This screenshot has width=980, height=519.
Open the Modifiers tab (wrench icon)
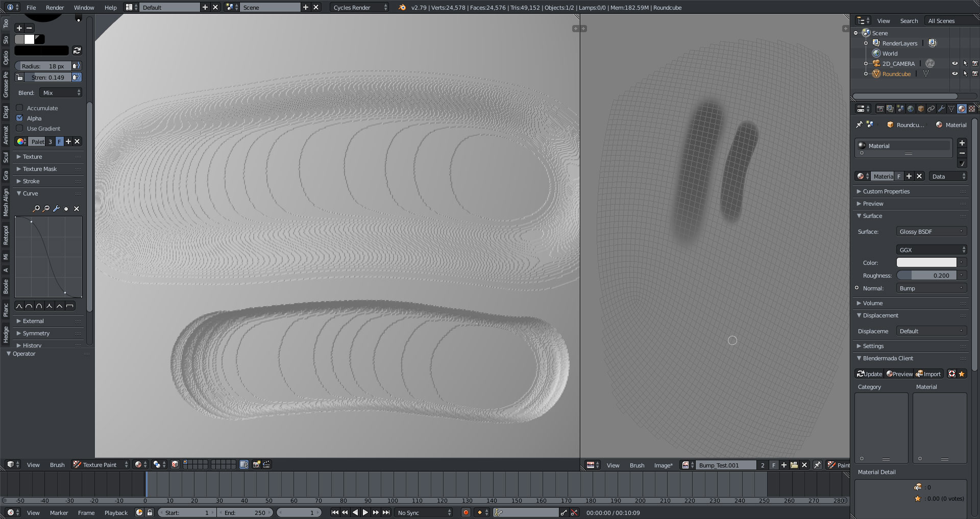[x=941, y=109]
